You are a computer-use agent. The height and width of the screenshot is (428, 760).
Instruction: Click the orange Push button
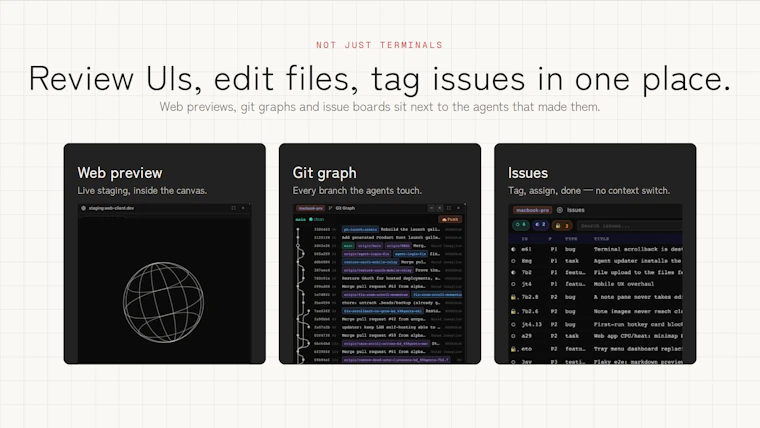point(450,220)
